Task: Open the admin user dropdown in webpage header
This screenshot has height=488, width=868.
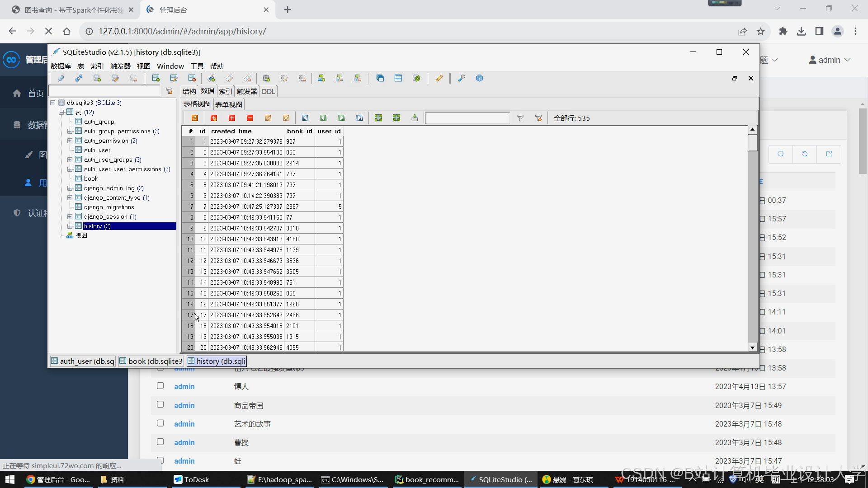Action: pyautogui.click(x=830, y=59)
